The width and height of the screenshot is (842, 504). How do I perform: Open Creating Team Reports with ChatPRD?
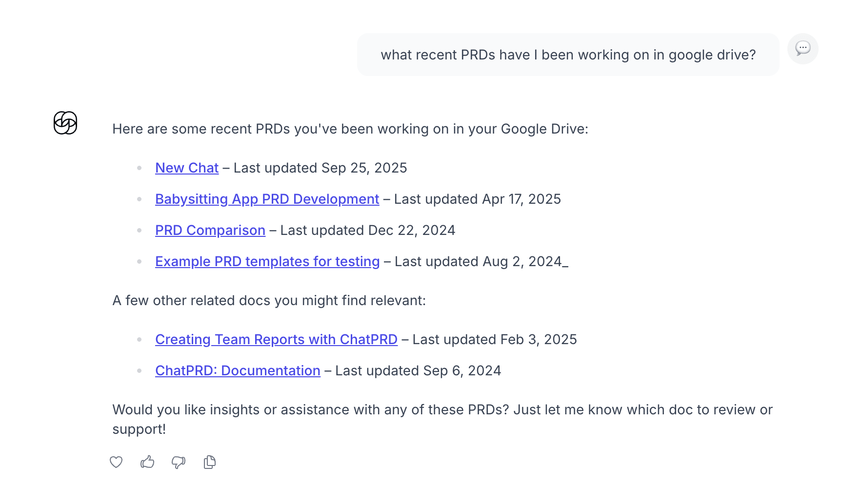[x=276, y=339]
